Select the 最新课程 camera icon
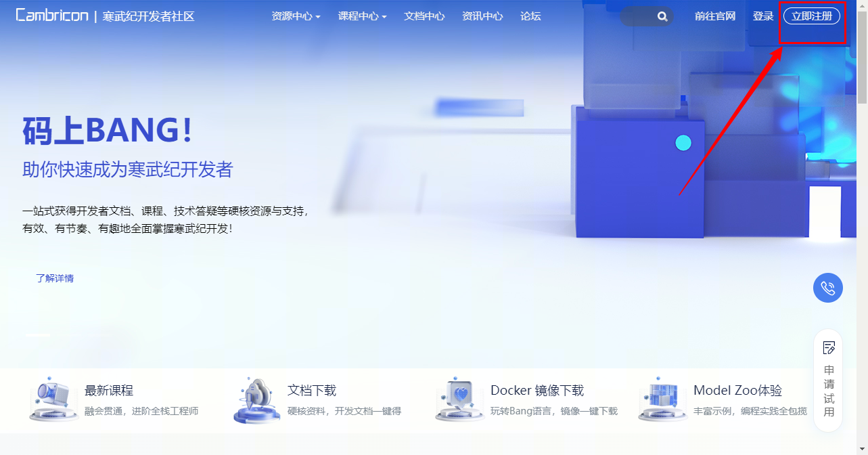The width and height of the screenshot is (868, 455). coord(53,398)
